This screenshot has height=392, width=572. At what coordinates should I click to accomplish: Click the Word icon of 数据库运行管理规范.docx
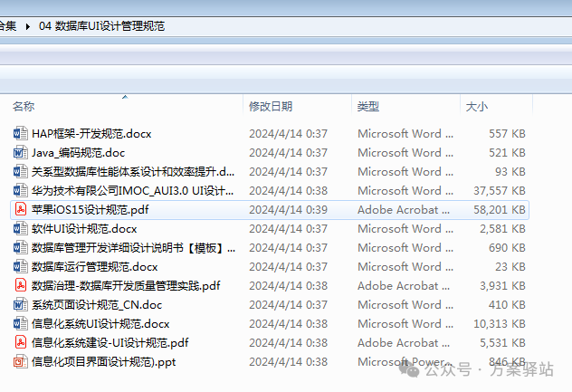[x=21, y=267]
